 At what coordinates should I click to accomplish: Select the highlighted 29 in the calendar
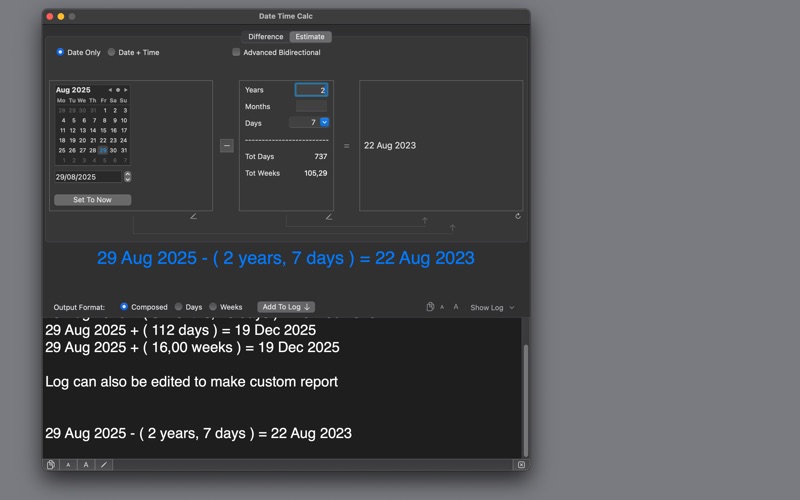(103, 150)
